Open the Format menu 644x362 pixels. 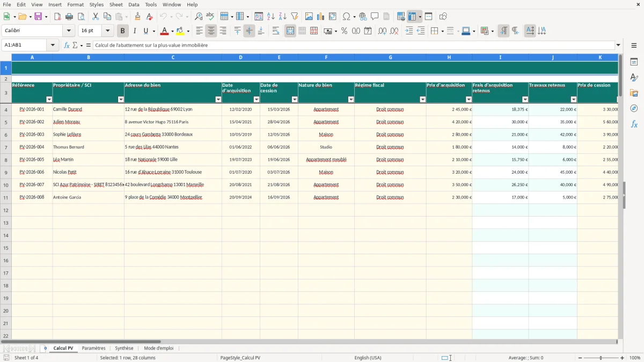75,4
